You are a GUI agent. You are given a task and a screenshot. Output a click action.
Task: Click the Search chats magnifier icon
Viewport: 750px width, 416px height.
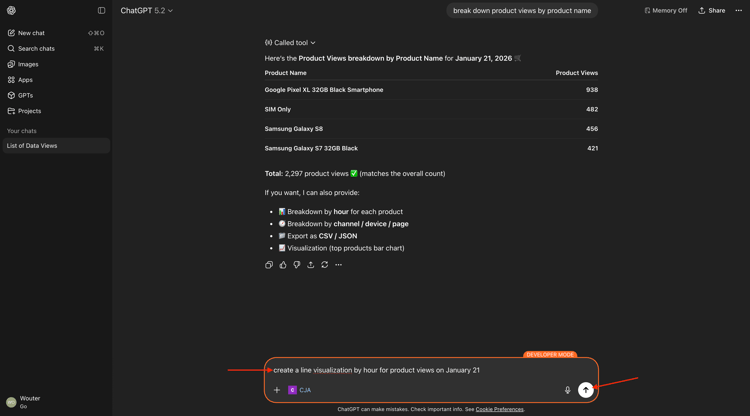pos(11,48)
